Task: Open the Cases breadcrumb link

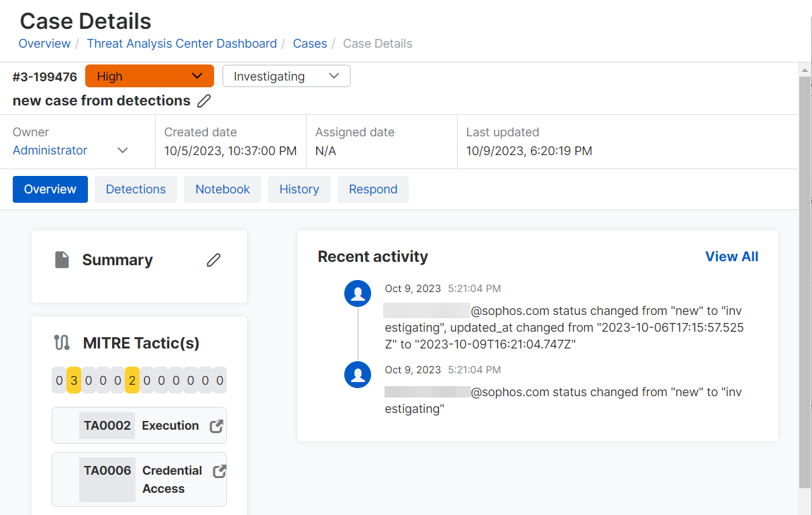Action: click(x=310, y=44)
